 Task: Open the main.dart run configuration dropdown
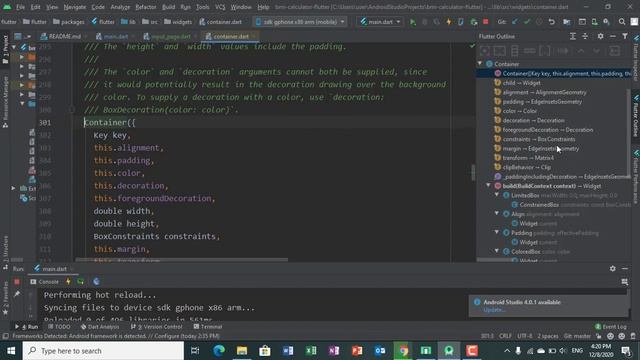[x=380, y=22]
